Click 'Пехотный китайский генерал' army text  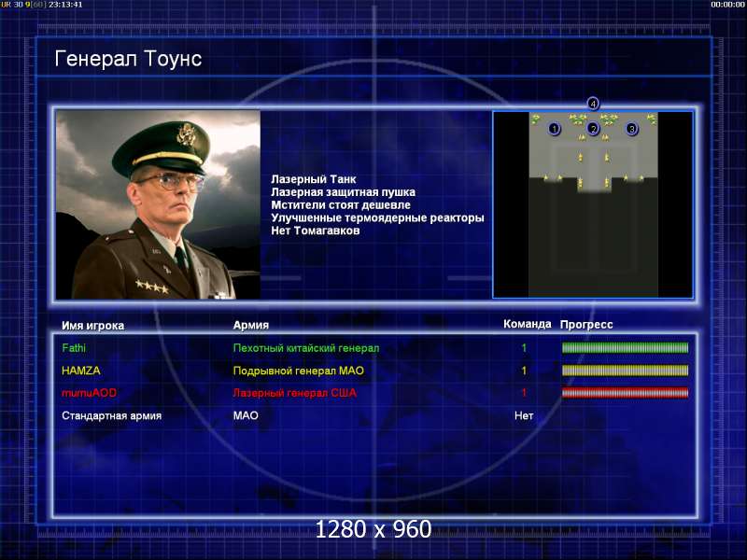[x=306, y=348]
